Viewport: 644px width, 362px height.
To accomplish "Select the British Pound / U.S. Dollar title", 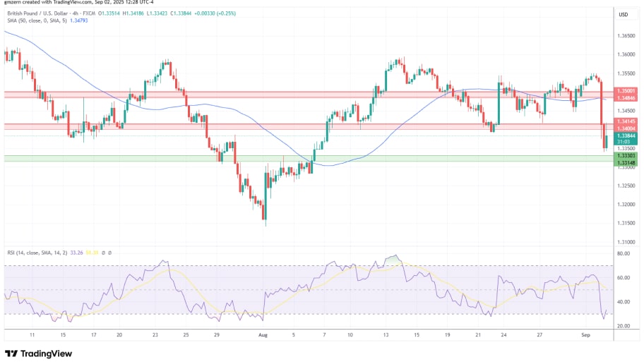I will [x=39, y=13].
